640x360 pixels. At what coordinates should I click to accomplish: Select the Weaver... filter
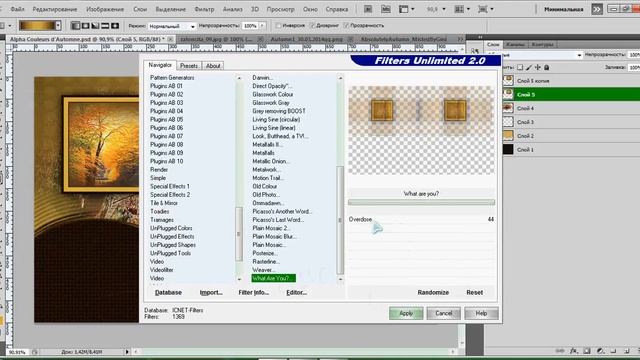coord(264,270)
